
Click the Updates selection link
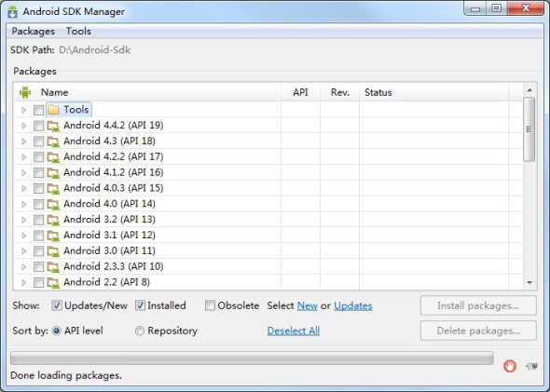tap(353, 305)
